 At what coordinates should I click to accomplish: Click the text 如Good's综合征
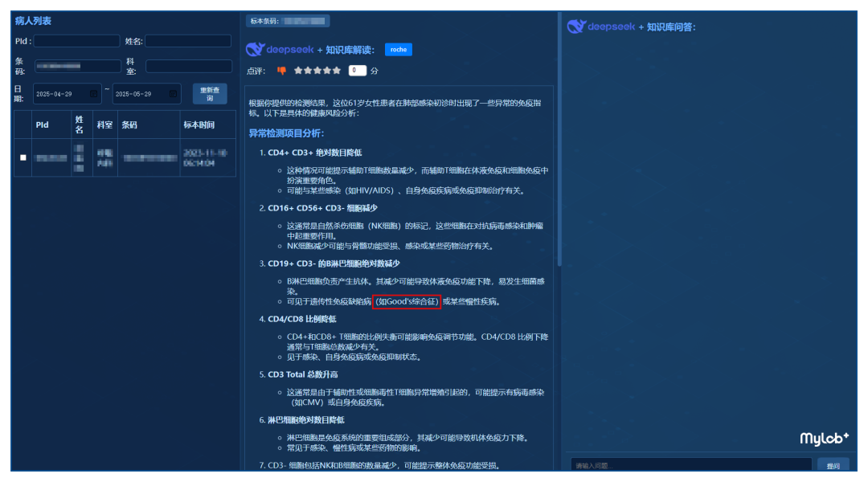pos(407,301)
